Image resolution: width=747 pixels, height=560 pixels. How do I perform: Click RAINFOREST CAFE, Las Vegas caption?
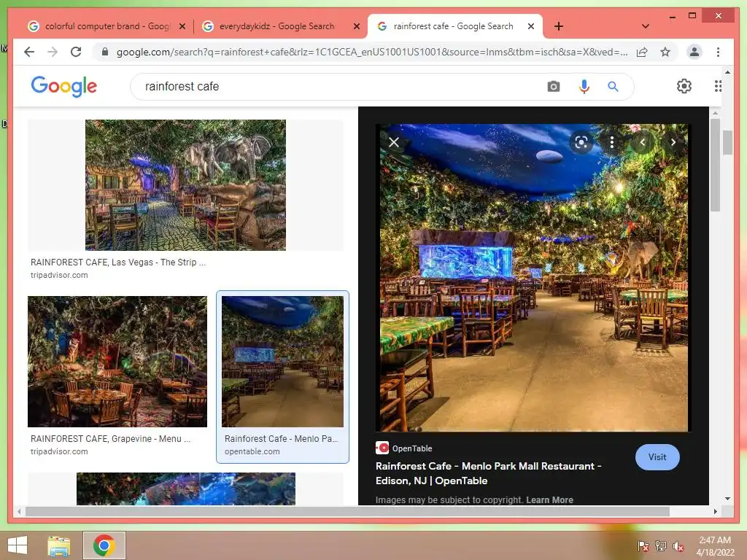click(118, 262)
